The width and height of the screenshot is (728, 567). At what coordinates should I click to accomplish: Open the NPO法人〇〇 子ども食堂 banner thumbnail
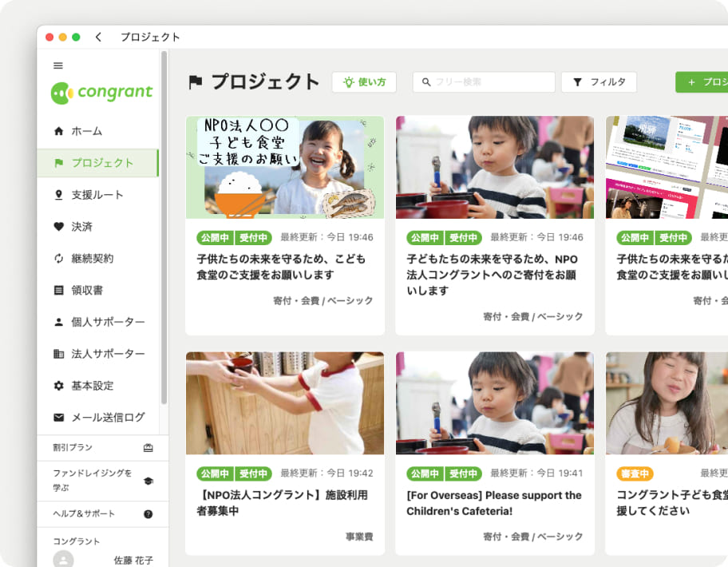[285, 167]
